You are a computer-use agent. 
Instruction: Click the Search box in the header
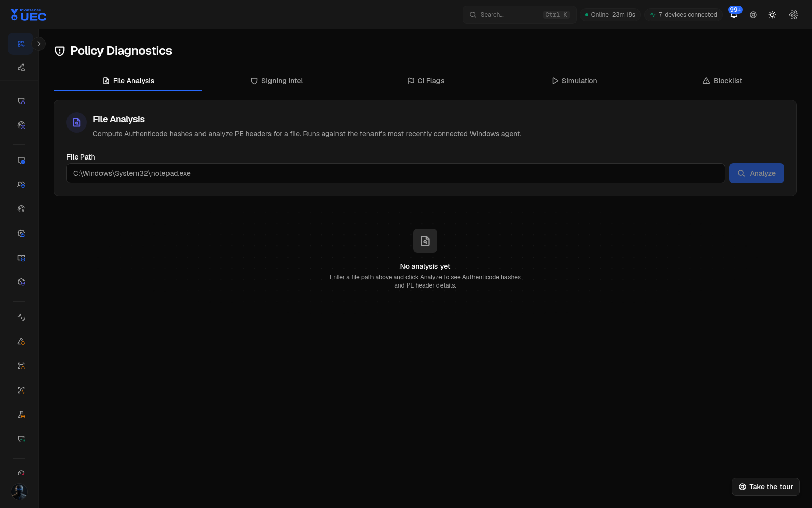point(519,15)
